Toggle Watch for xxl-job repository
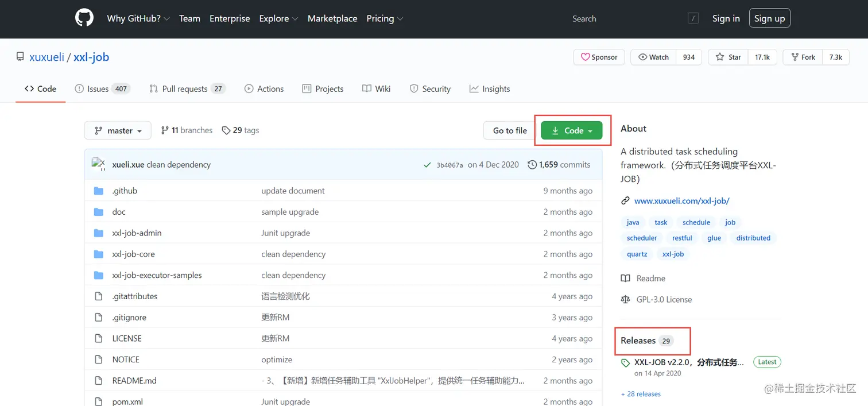 coord(653,57)
